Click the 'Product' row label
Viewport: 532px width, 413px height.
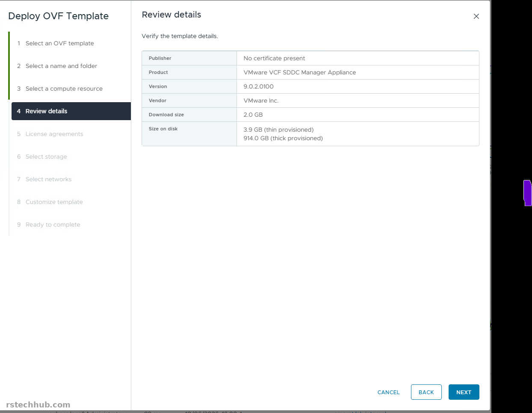coord(158,72)
